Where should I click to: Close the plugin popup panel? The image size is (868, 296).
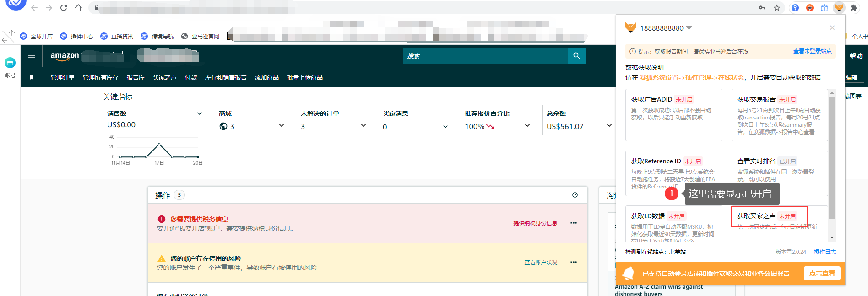832,27
